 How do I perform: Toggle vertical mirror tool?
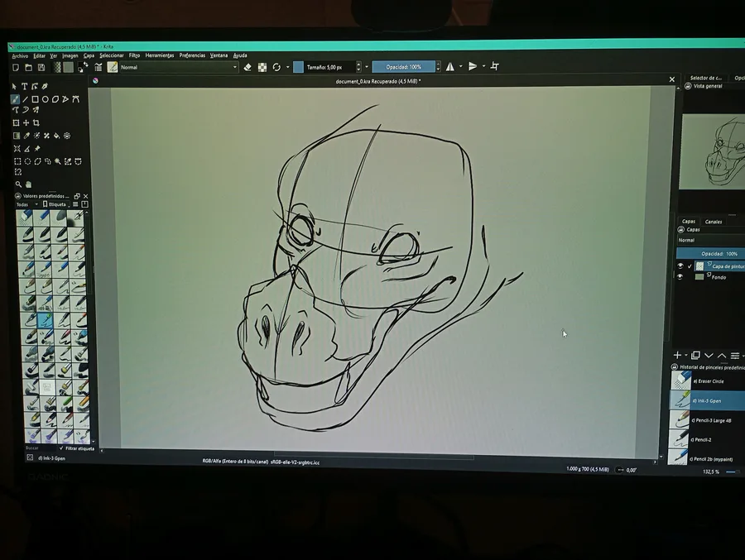(x=473, y=66)
